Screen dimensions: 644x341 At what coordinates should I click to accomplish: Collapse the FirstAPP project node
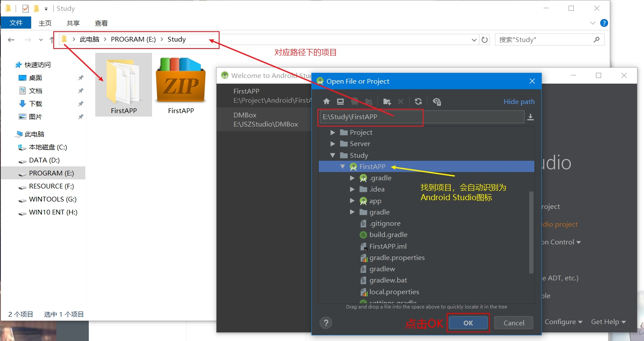pos(343,166)
